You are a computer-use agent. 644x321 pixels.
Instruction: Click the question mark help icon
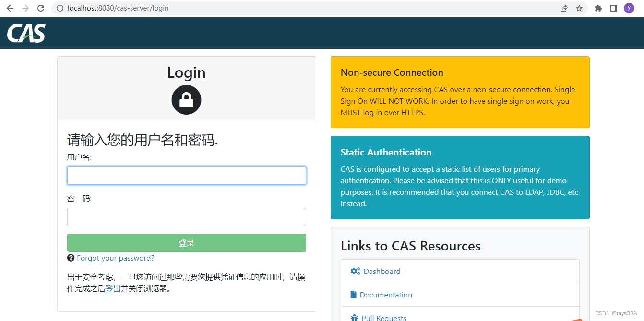71,258
